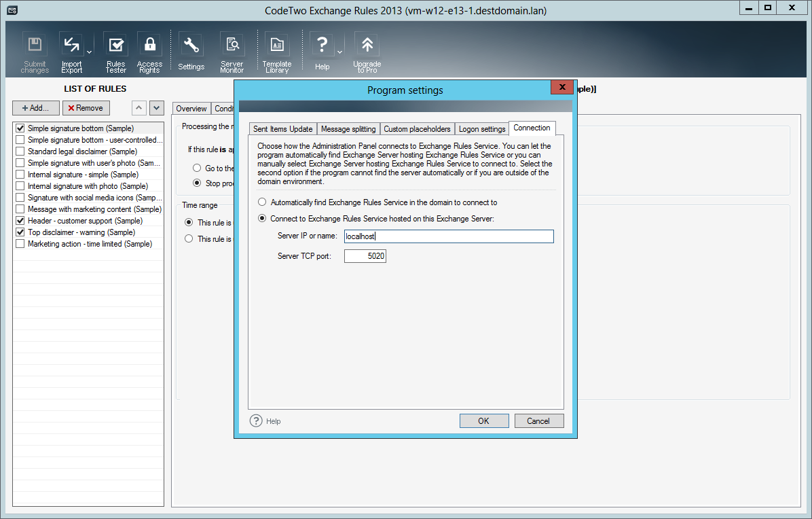Screen dimensions: 812x519
Task: Enable Internal signature with photo (Sample) rule
Action: 20,186
